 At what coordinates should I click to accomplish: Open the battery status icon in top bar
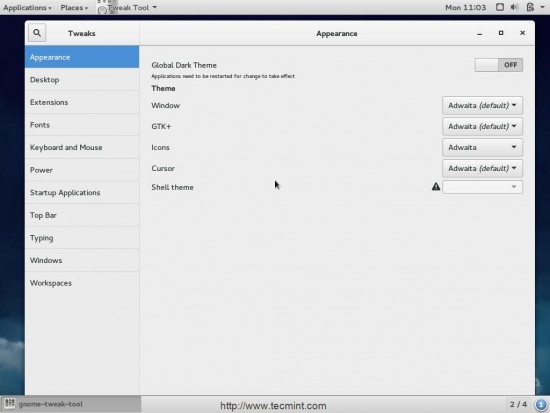(530, 7)
